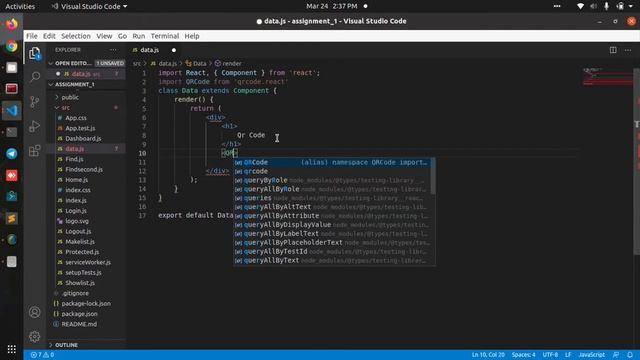This screenshot has width=640, height=360.
Task: Open the Visual Studio Code dock icon
Action: pos(11,111)
